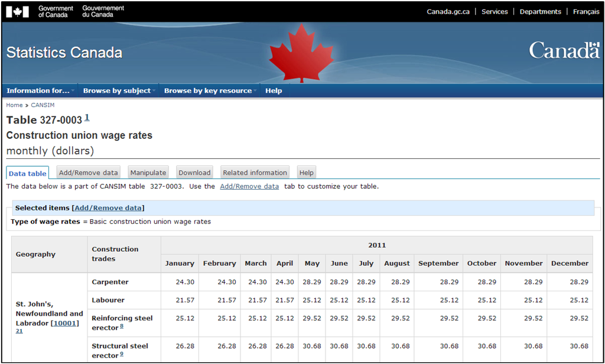The width and height of the screenshot is (605, 364).
Task: Expand the 'Browse by key resource' menu
Action: pos(209,91)
